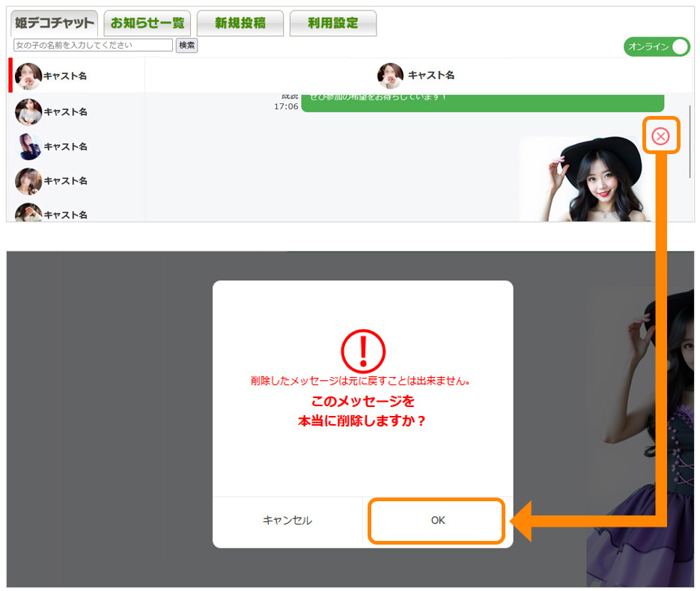700x591 pixels.
Task: Select the second cast avatar in sidebar
Action: (28, 111)
